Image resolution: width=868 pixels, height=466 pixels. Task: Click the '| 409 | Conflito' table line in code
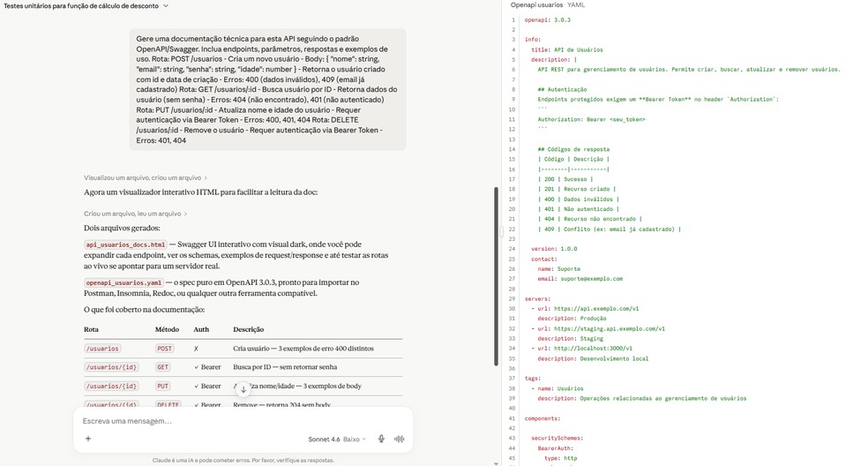pos(610,229)
